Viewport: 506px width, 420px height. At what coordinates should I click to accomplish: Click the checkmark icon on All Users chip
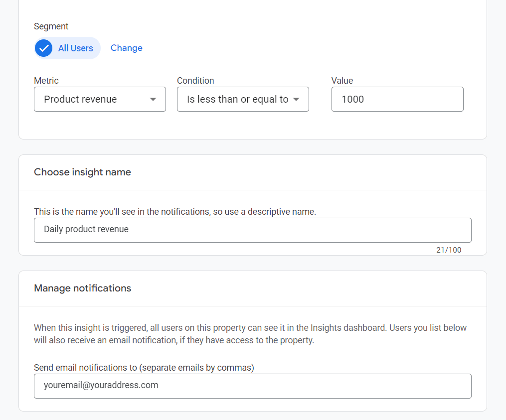[43, 48]
